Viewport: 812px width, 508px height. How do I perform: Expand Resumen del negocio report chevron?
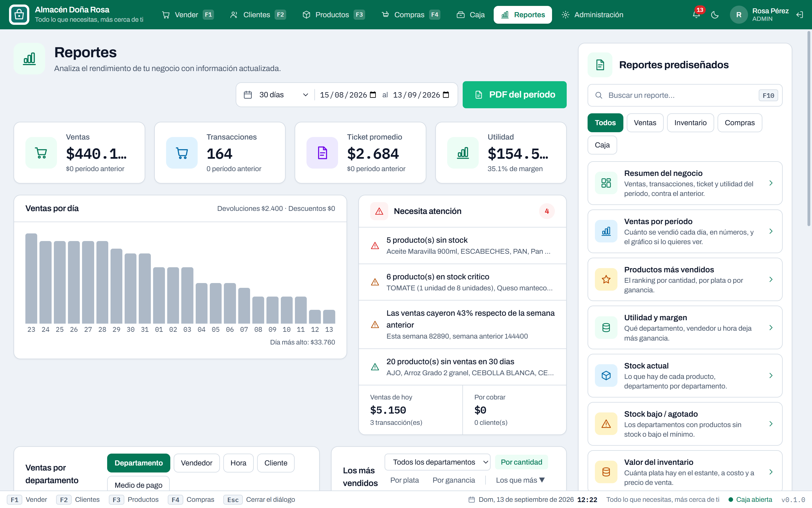click(x=771, y=183)
